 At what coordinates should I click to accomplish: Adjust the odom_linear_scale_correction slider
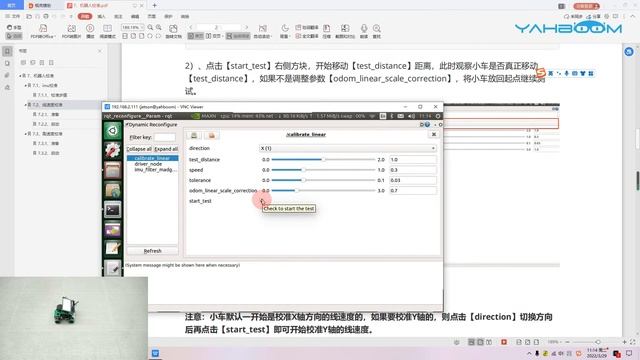tap(323, 191)
